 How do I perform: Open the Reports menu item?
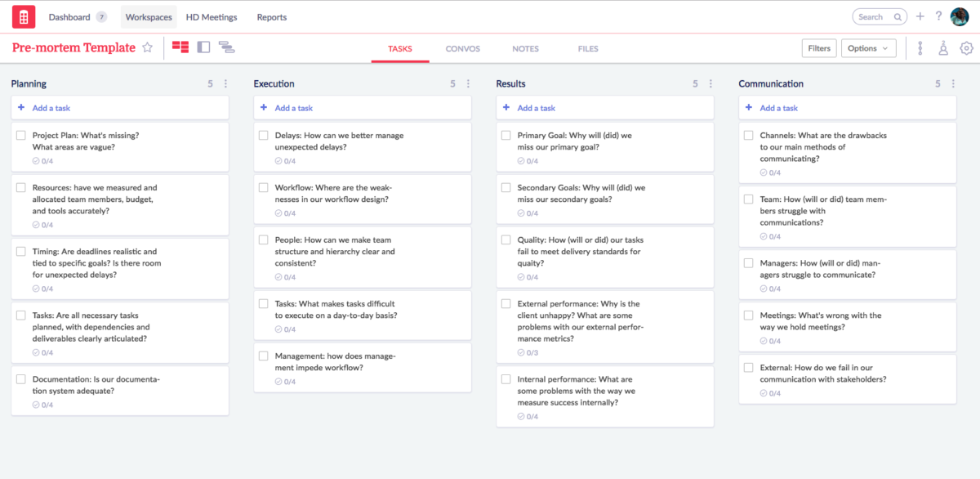click(x=271, y=17)
